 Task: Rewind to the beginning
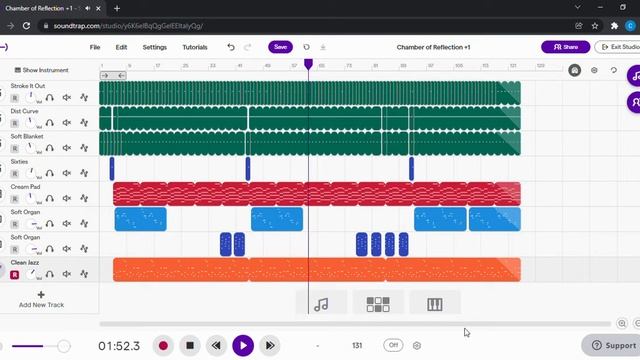(x=216, y=346)
